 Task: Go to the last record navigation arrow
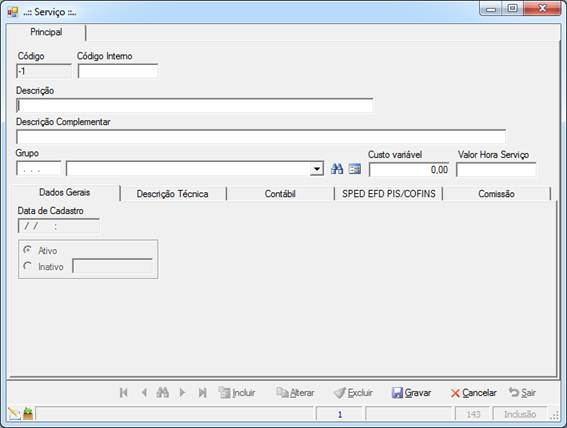pyautogui.click(x=202, y=393)
